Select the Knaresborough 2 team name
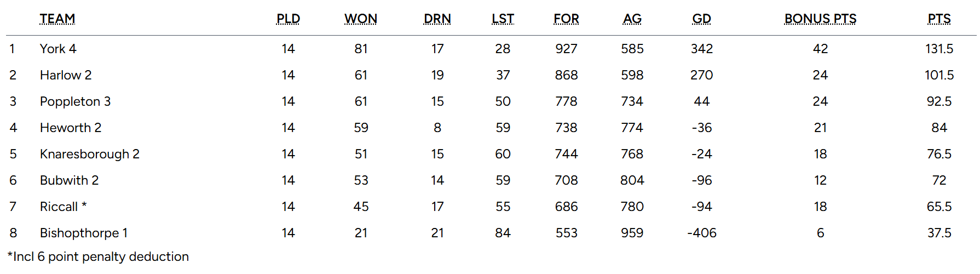The height and width of the screenshot is (274, 980). pyautogui.click(x=90, y=154)
